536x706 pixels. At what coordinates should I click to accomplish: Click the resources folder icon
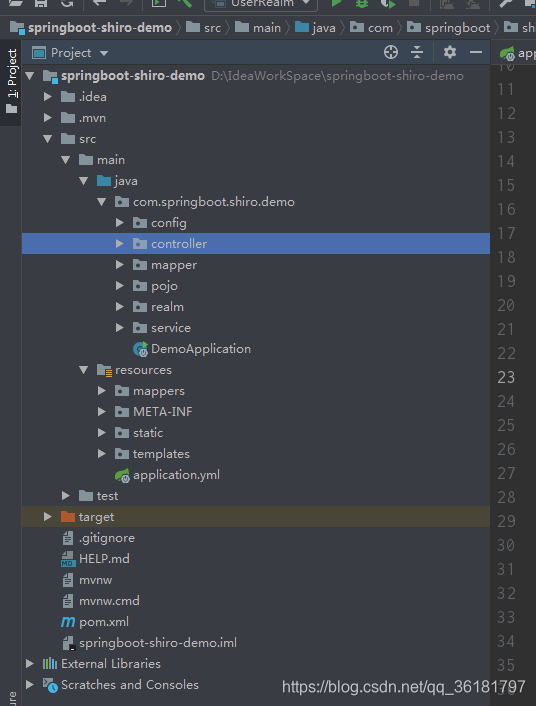click(104, 370)
